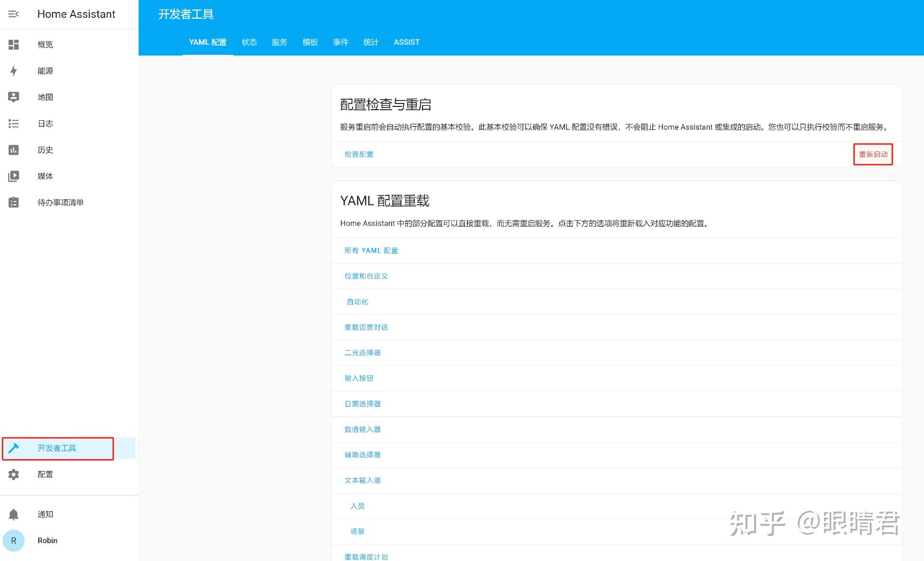Select the 开发者工具 wrench icon
Image resolution: width=924 pixels, height=561 pixels.
click(x=13, y=448)
